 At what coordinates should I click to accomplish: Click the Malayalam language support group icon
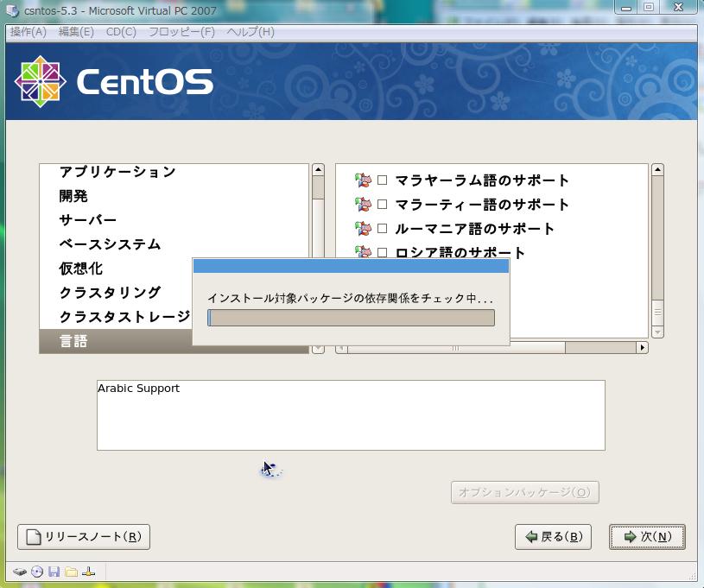coord(363,180)
